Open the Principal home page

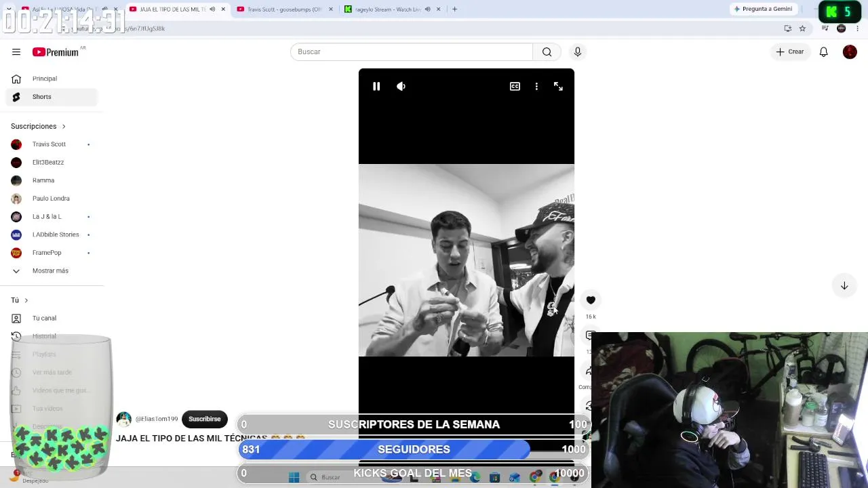tap(52, 79)
